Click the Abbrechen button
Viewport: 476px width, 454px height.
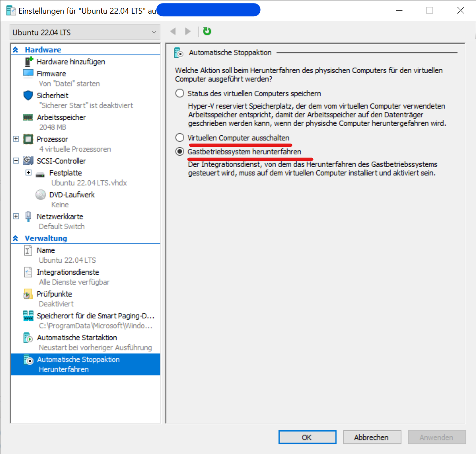[x=372, y=437]
